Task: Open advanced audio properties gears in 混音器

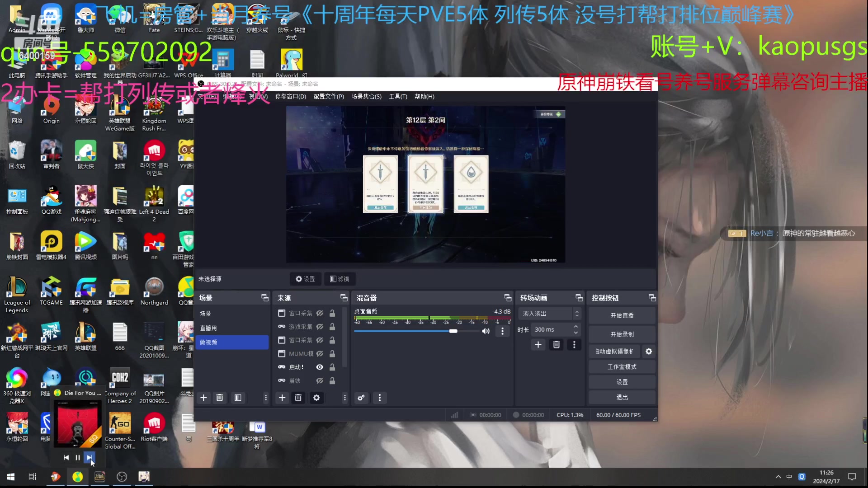Action: pyautogui.click(x=361, y=398)
